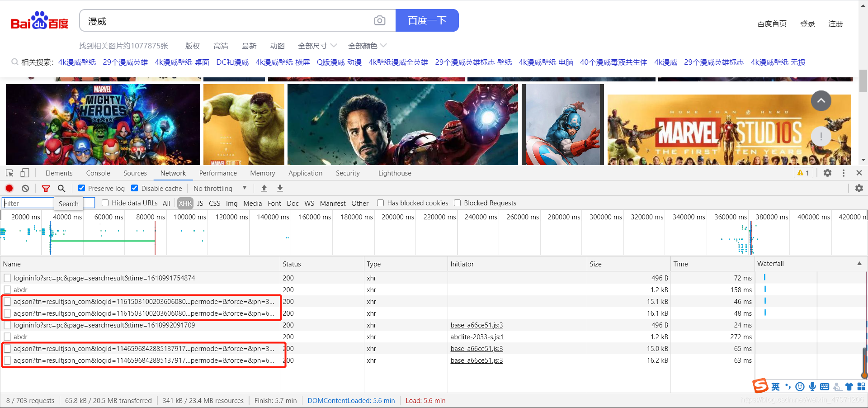Open DevTools customize three-dot menu
Image resolution: width=868 pixels, height=408 pixels.
click(x=844, y=173)
